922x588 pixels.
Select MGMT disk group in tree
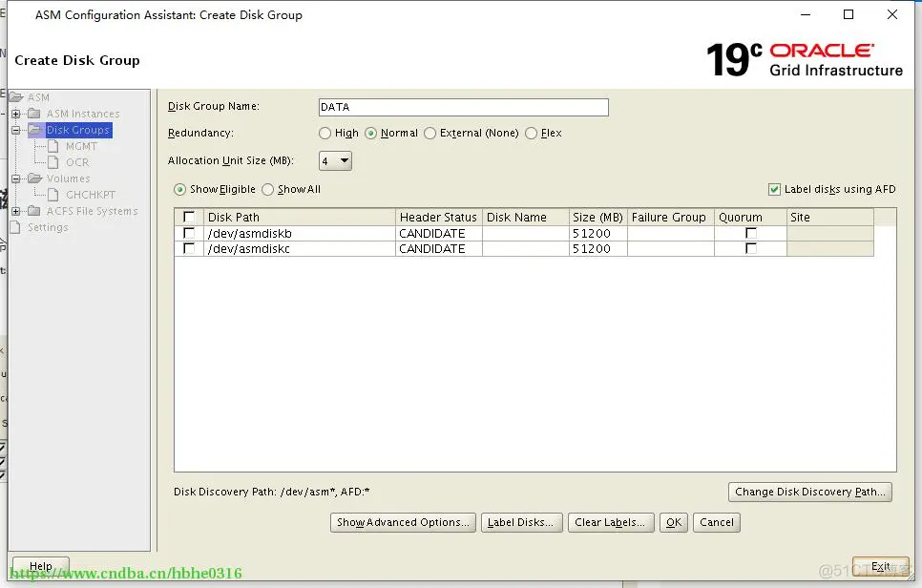pyautogui.click(x=81, y=146)
